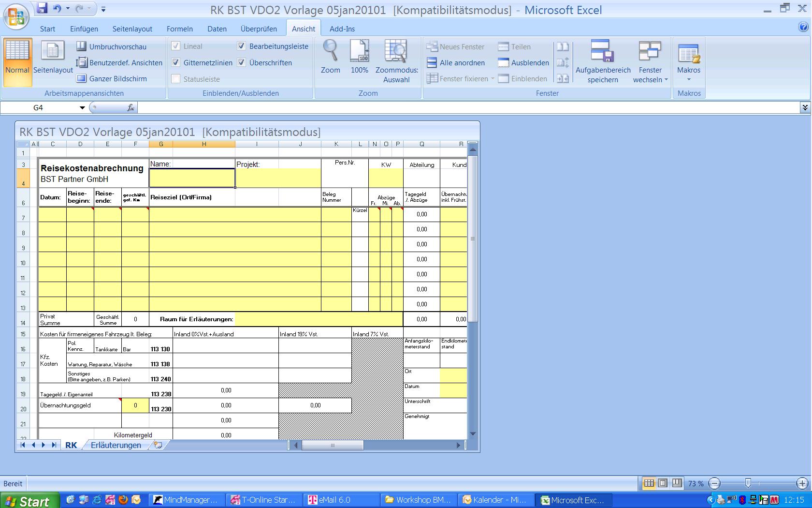Switch to eMail 6.0 taskbar window

(x=341, y=500)
